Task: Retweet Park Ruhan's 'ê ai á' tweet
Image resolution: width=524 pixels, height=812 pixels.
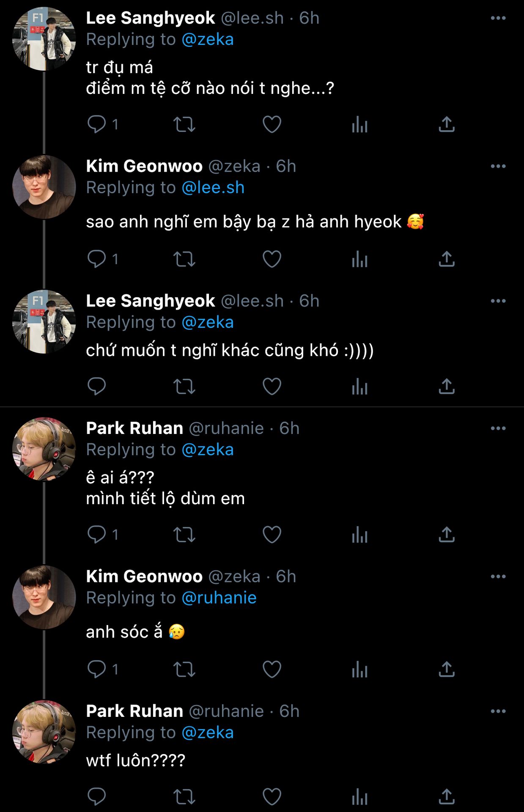Action: [x=184, y=535]
